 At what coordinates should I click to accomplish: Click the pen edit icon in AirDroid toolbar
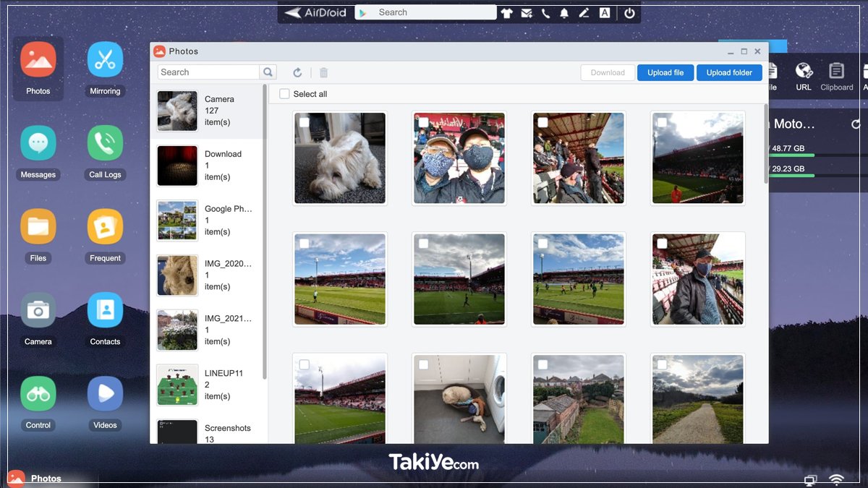(584, 13)
